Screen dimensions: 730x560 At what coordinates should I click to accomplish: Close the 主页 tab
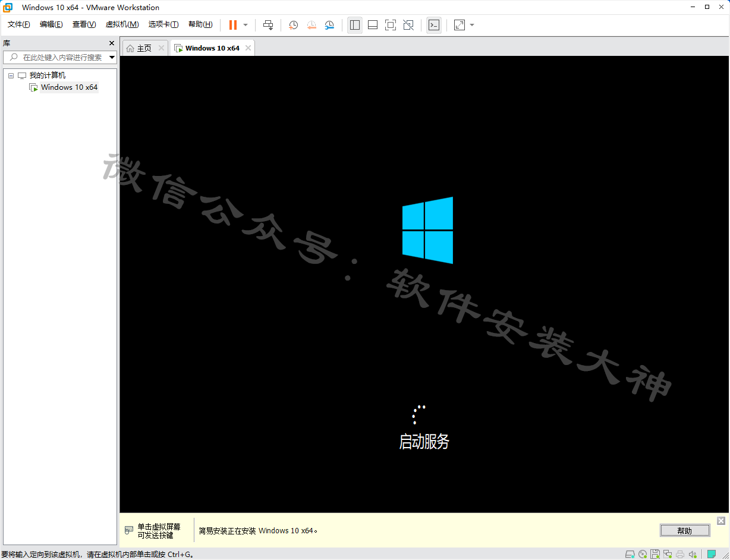161,48
